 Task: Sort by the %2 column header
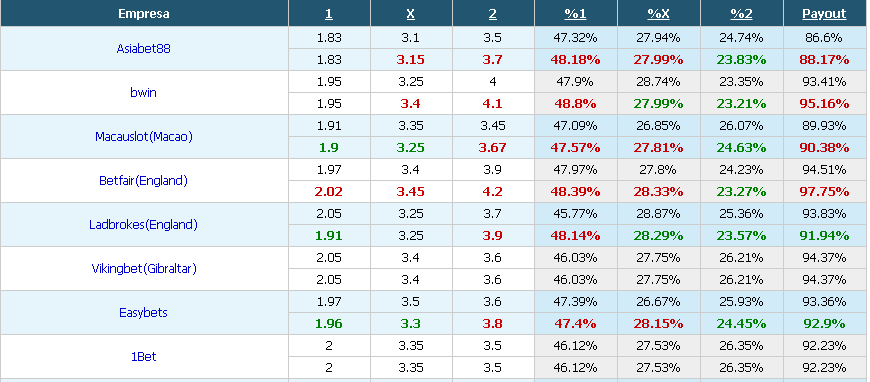[741, 14]
